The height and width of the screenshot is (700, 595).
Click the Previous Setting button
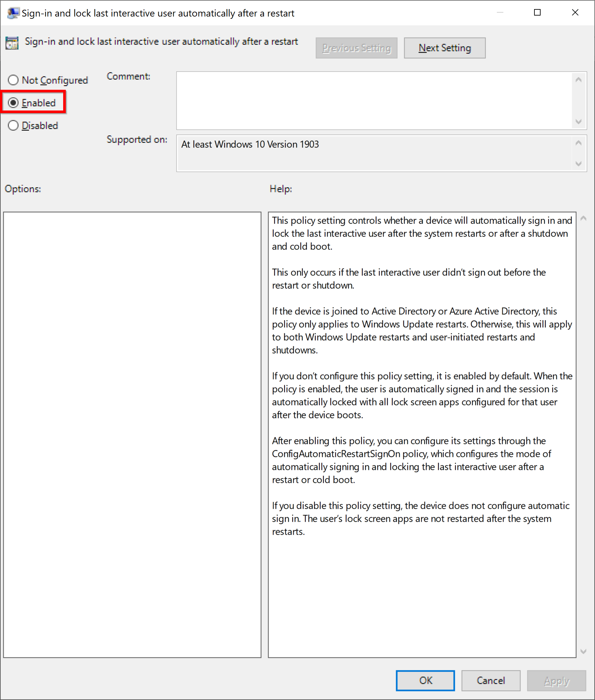pos(356,48)
